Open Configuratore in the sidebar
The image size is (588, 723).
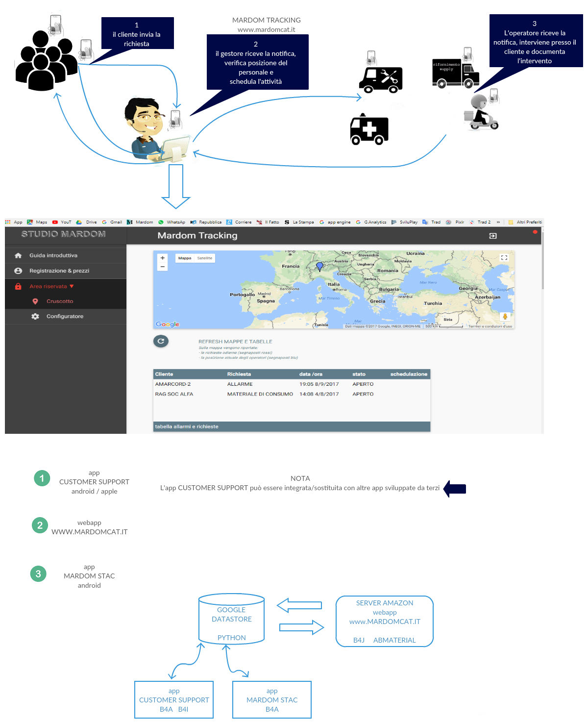(x=66, y=316)
